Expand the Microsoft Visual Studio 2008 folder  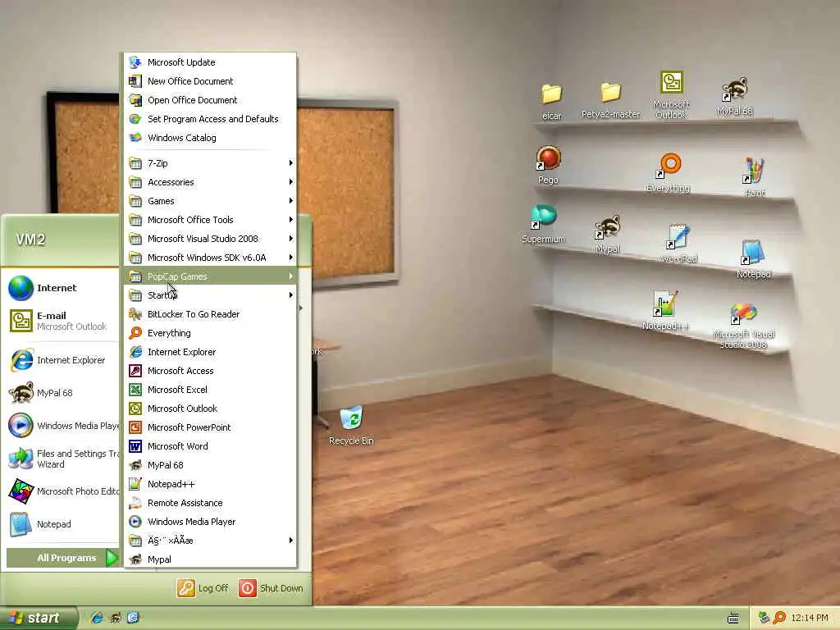(211, 239)
